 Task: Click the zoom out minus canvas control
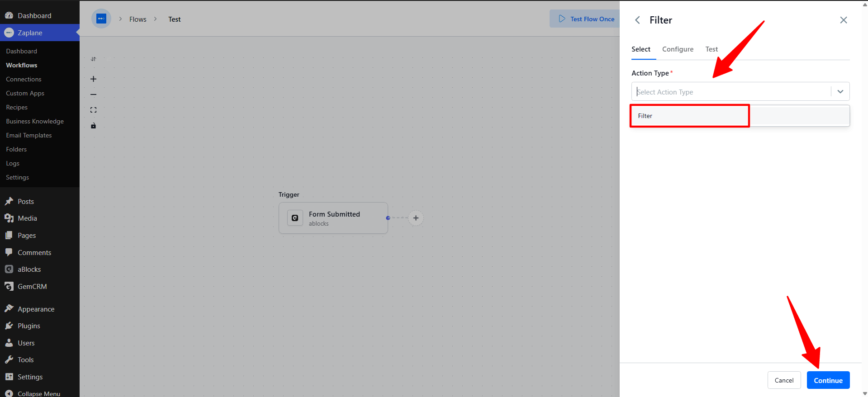pos(94,95)
